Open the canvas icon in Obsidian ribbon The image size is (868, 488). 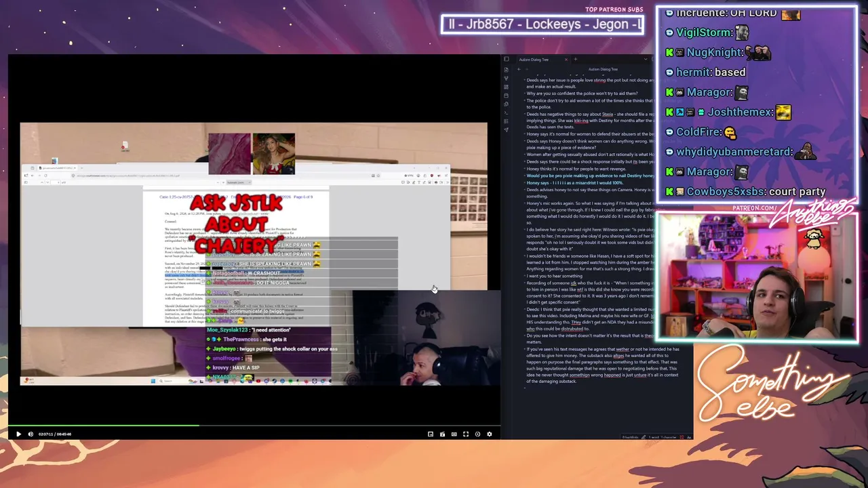pyautogui.click(x=506, y=87)
